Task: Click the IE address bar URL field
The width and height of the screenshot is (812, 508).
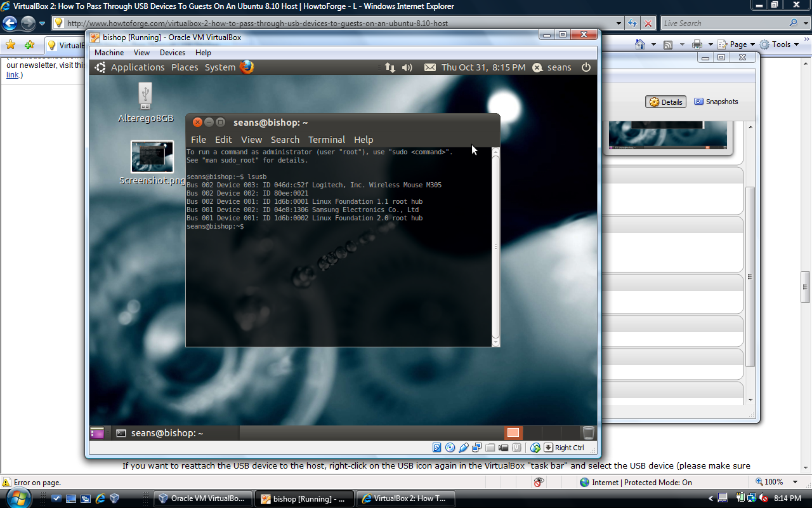Action: [x=333, y=23]
